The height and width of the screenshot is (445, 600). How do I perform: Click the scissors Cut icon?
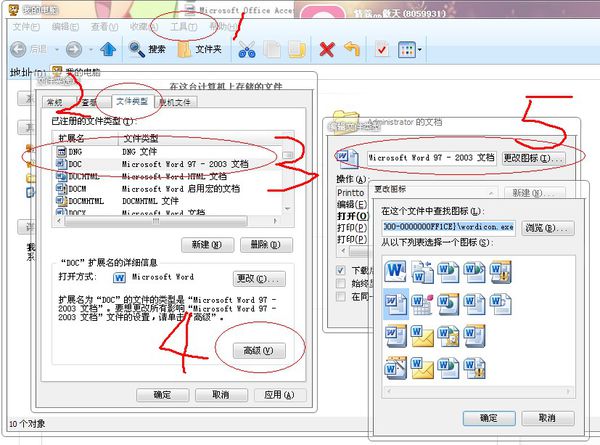(247, 49)
